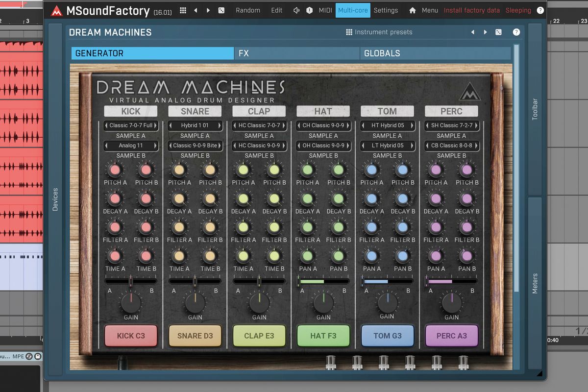588x392 pixels.
Task: Open help via the question mark icon
Action: [x=540, y=10]
